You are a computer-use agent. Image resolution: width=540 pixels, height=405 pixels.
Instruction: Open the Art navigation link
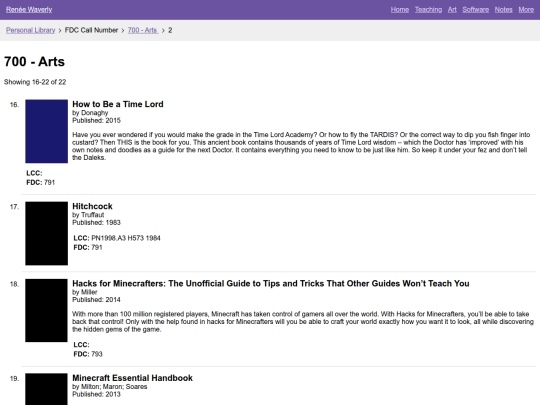[452, 10]
